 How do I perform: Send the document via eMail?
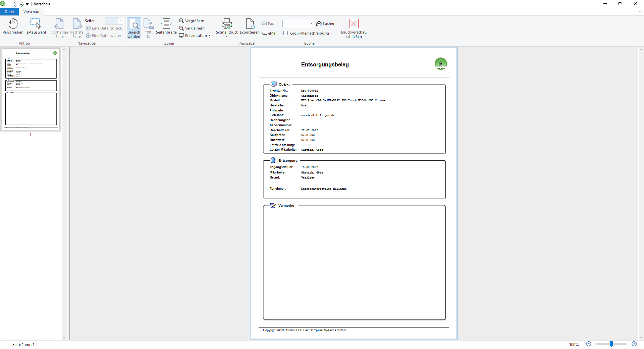(270, 33)
